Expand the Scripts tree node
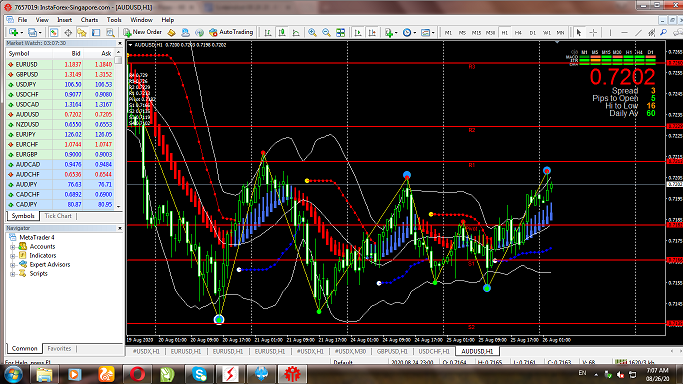 13,274
